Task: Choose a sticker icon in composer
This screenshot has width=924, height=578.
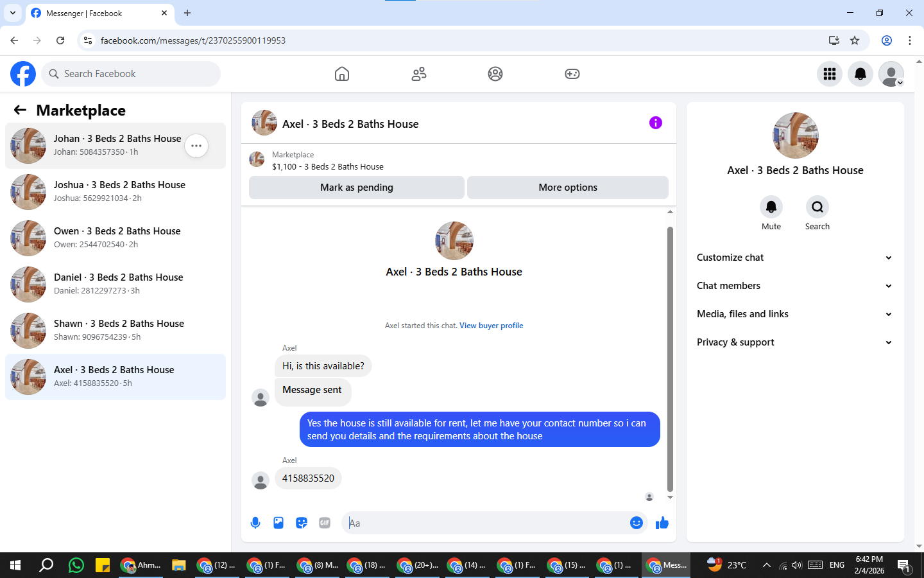Action: 302,523
